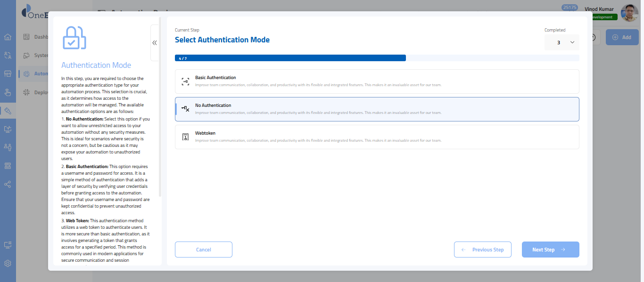644x282 pixels.
Task: Click Vinod Kumar's profile picture
Action: pyautogui.click(x=629, y=13)
